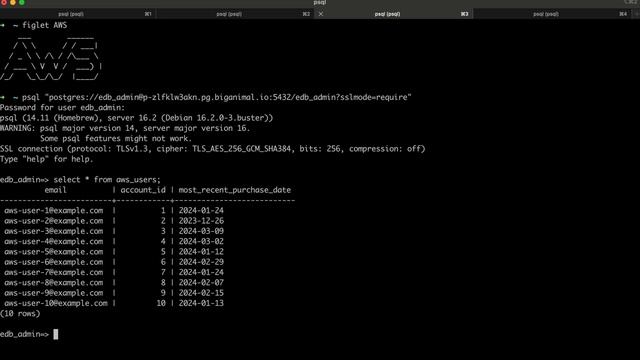The height and width of the screenshot is (360, 640).
Task: Click the '(10 rows)' result summary
Action: click(20, 313)
